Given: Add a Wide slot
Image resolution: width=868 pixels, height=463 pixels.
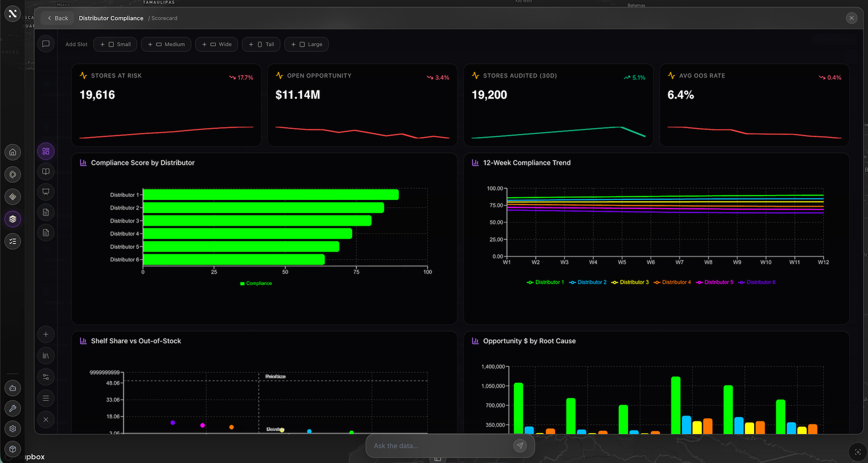Looking at the screenshot, I should (217, 44).
